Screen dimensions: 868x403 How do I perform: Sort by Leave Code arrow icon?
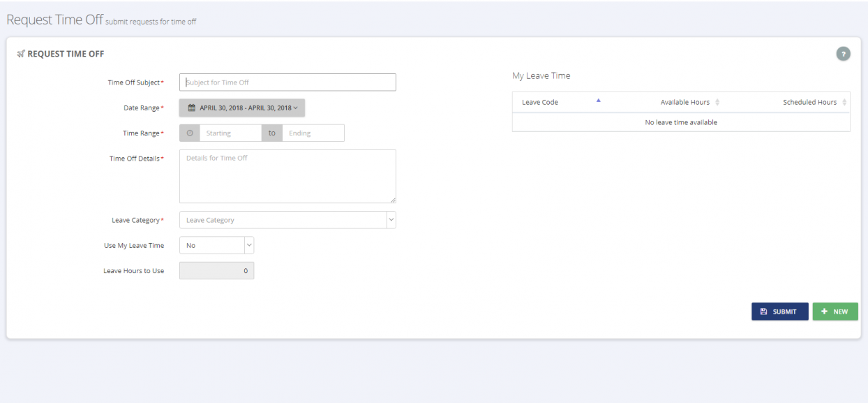pos(598,101)
